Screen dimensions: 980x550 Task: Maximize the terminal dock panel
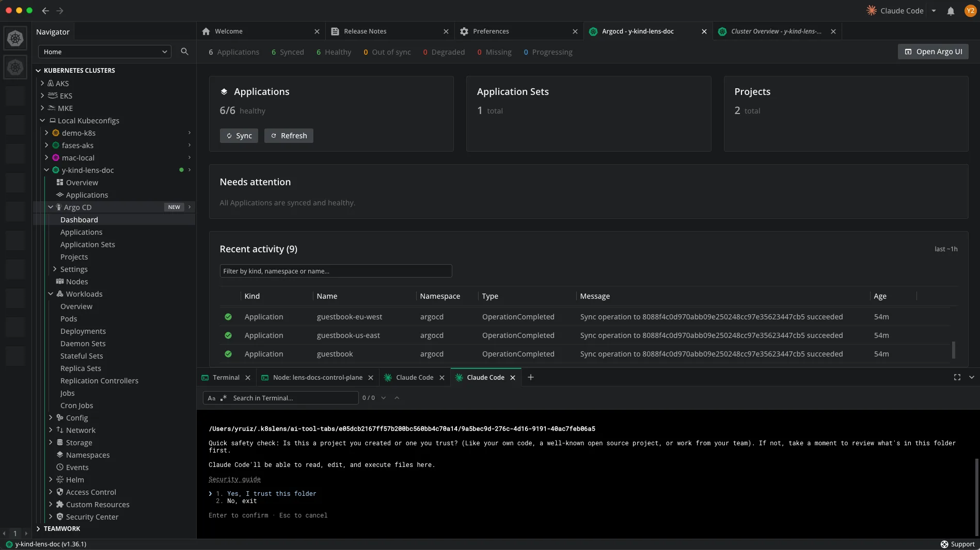957,377
